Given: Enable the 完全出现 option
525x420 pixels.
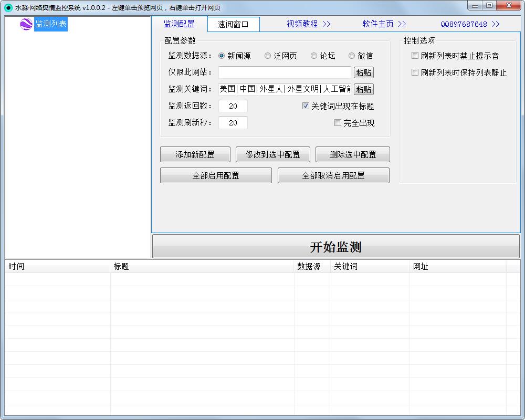Looking at the screenshot, I should point(338,122).
